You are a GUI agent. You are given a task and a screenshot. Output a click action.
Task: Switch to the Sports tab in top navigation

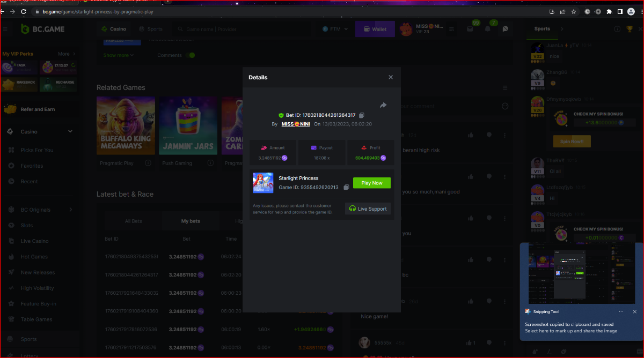pyautogui.click(x=151, y=29)
